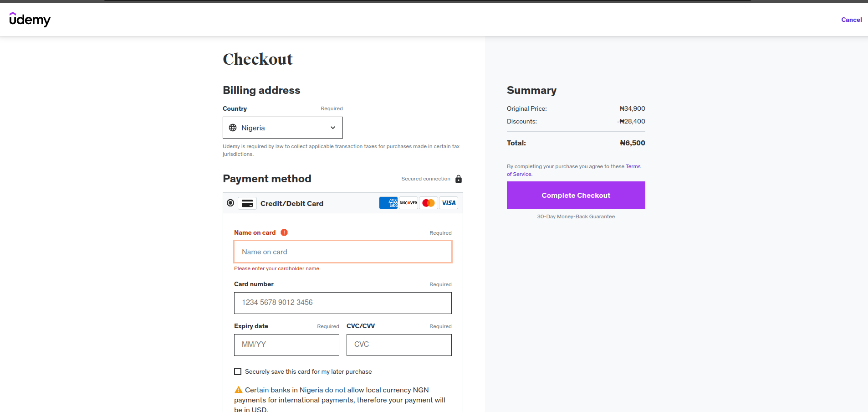Click the globe icon in country selector
This screenshot has width=868, height=412.
234,128
